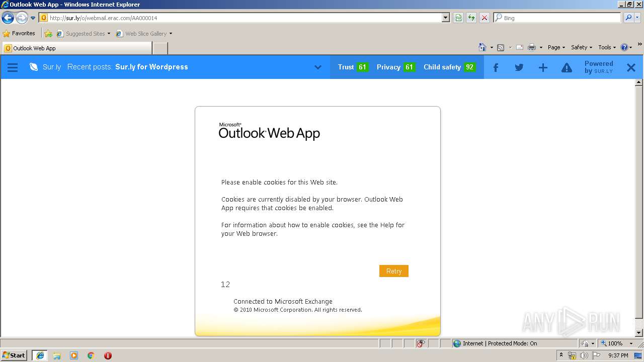Screen dimensions: 644x362
Task: Open the Suggested Sites link
Action: pyautogui.click(x=83, y=34)
